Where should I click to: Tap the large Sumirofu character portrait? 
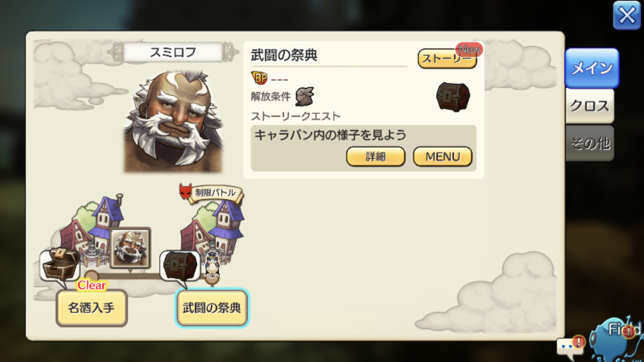tap(174, 121)
